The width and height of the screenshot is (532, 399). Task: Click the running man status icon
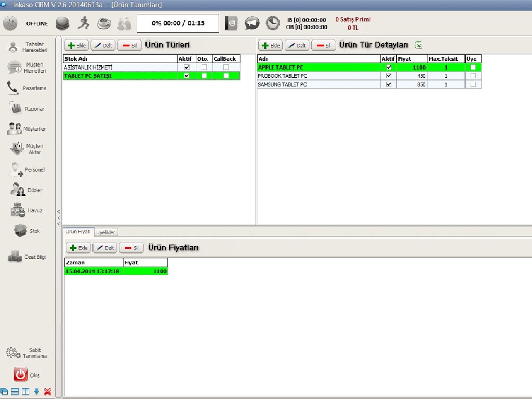84,23
